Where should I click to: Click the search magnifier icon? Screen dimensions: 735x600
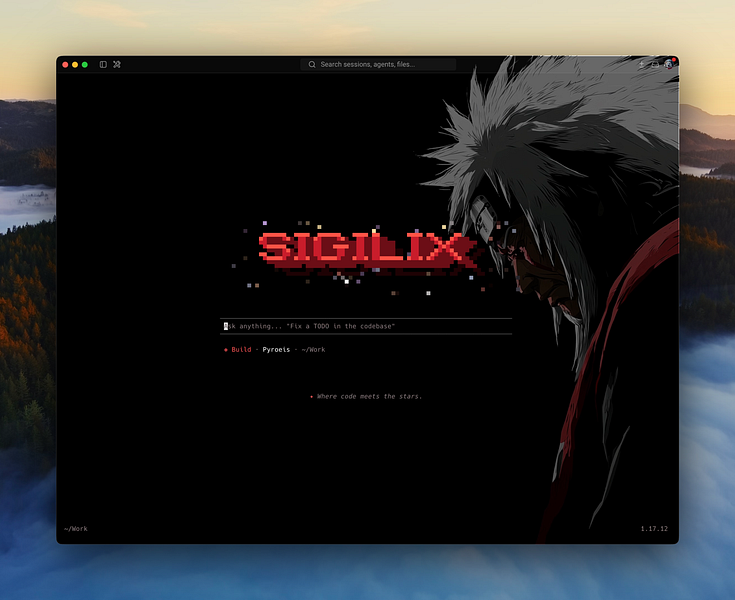point(312,64)
